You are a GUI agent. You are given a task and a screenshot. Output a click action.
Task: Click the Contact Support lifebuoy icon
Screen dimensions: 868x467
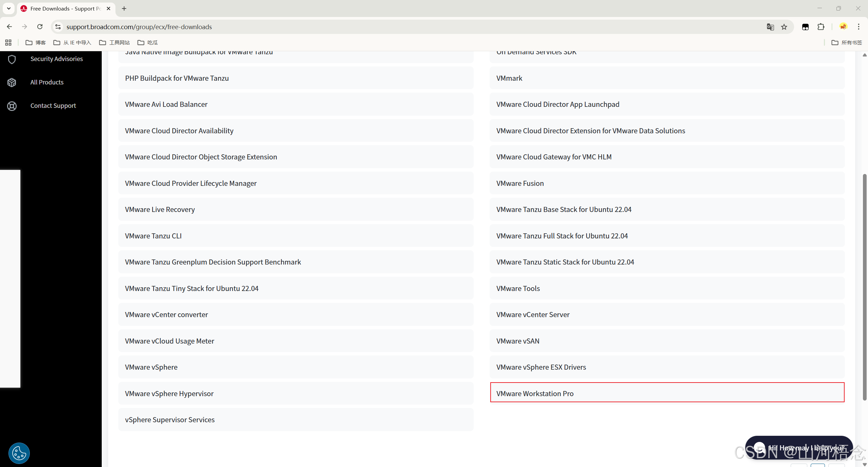tap(12, 106)
